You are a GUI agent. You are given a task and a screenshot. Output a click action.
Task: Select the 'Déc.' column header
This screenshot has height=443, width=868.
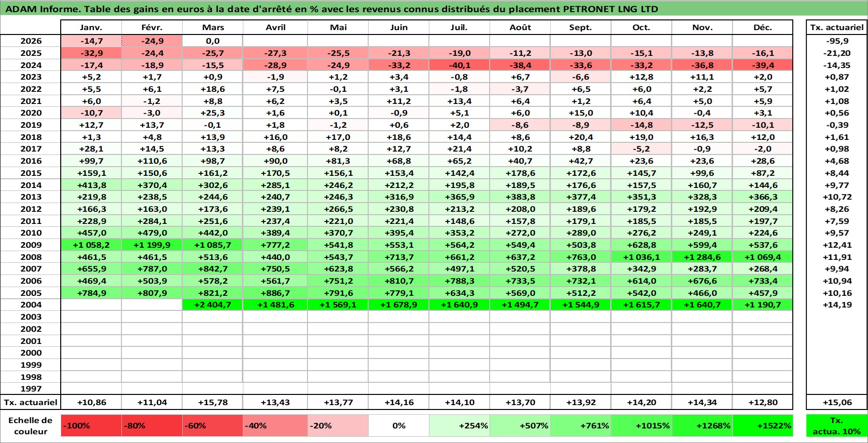[x=763, y=28]
